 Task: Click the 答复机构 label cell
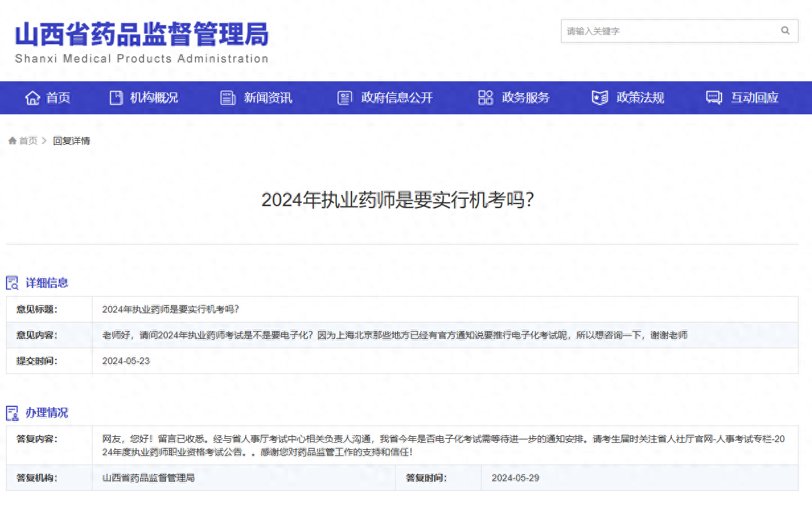coord(49,478)
